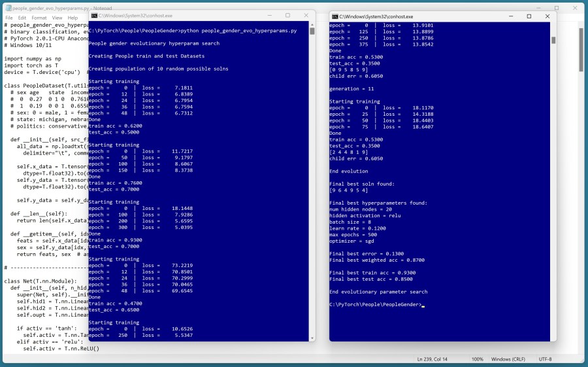Click '[0 9 5 8 5 9]' in right console
This screenshot has height=367, width=588.
[x=348, y=70]
